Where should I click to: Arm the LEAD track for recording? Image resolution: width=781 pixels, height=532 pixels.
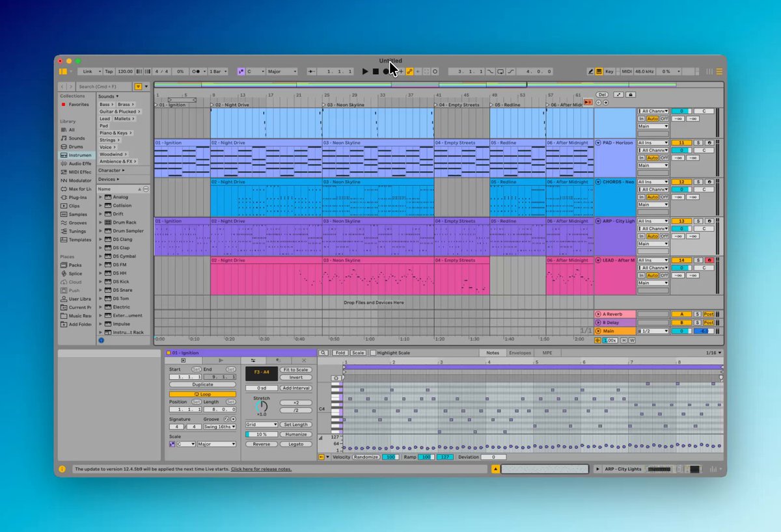pos(709,260)
